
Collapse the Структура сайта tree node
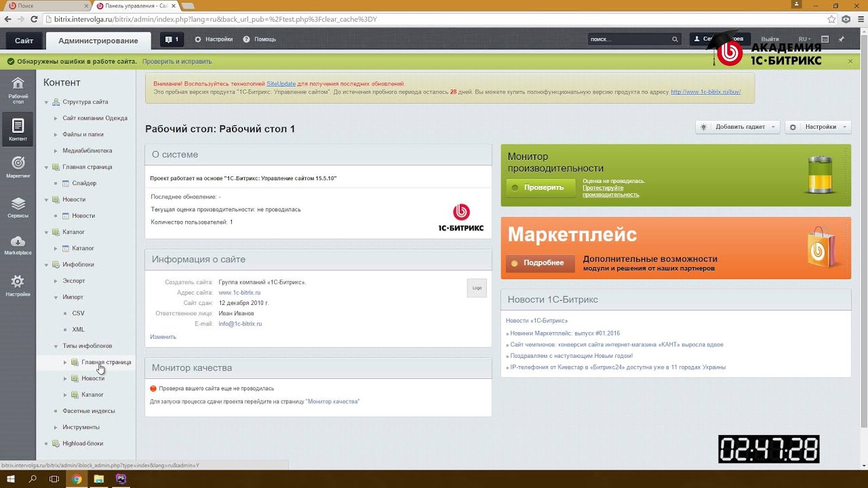coord(47,102)
